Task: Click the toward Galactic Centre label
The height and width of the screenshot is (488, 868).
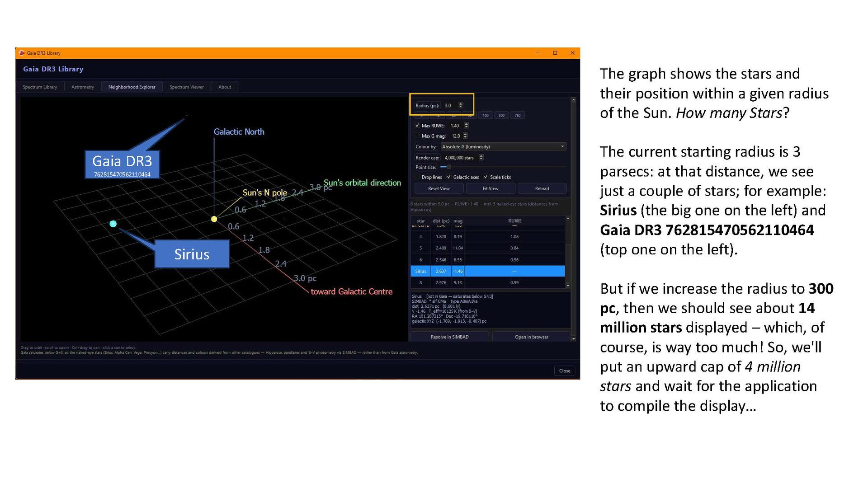Action: [352, 291]
